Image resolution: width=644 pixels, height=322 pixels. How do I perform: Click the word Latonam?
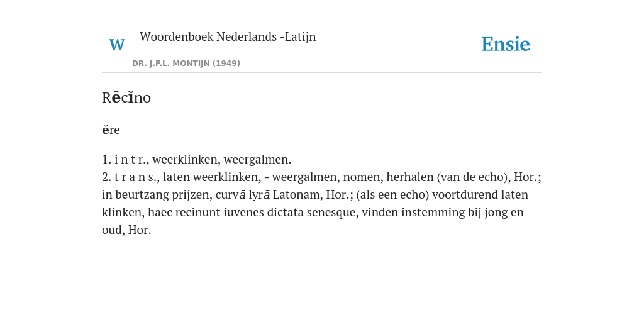click(x=297, y=195)
